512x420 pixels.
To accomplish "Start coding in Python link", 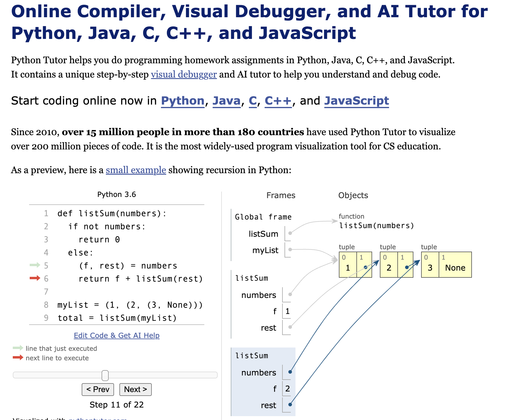I will 183,101.
